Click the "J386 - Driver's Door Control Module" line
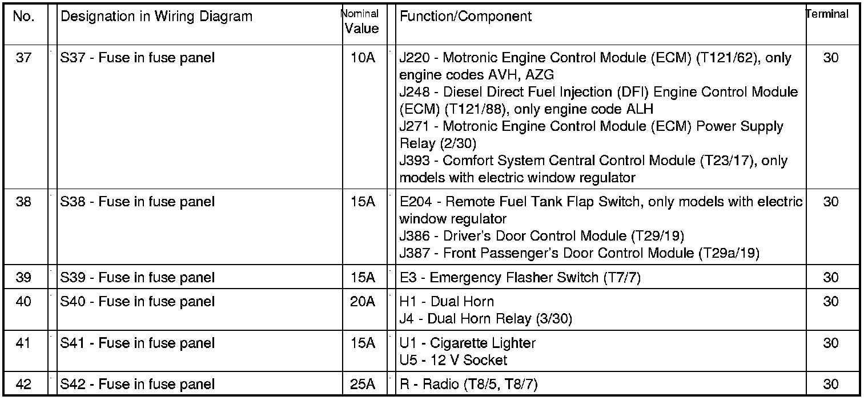The image size is (868, 400). point(541,236)
